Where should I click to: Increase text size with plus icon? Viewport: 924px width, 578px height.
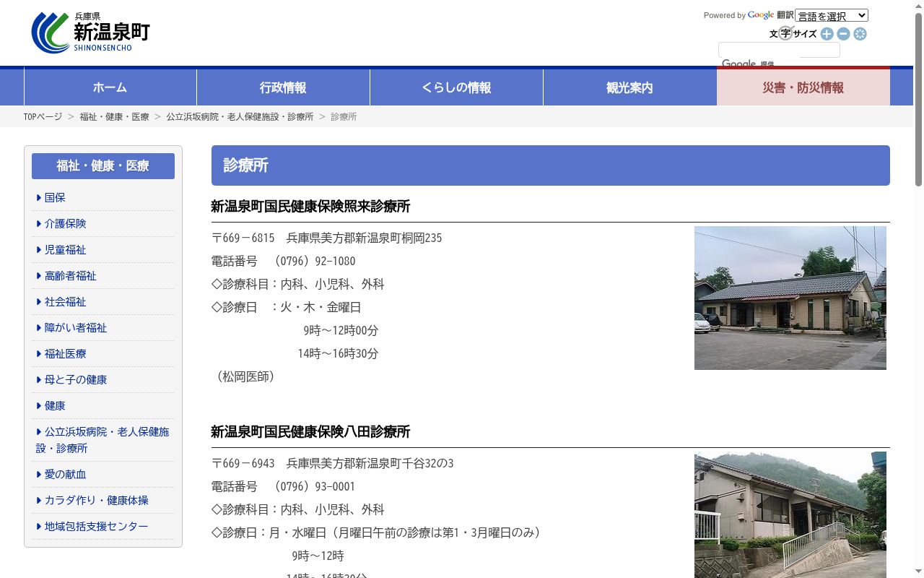(827, 34)
